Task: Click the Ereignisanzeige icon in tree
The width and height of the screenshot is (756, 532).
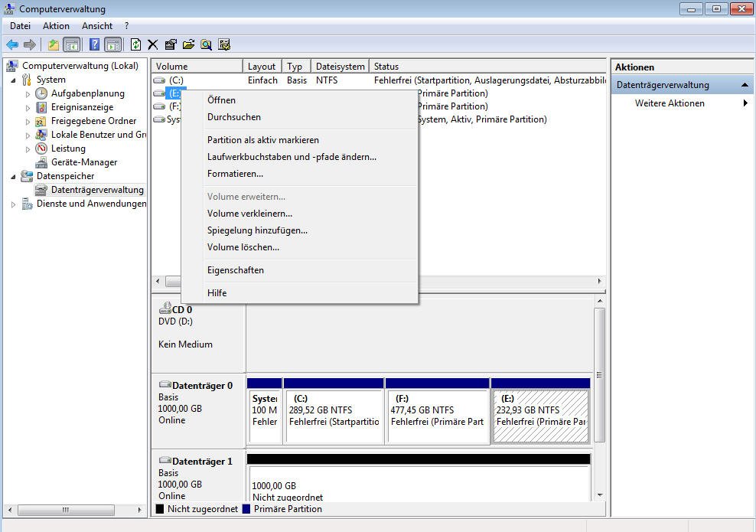Action: point(41,107)
